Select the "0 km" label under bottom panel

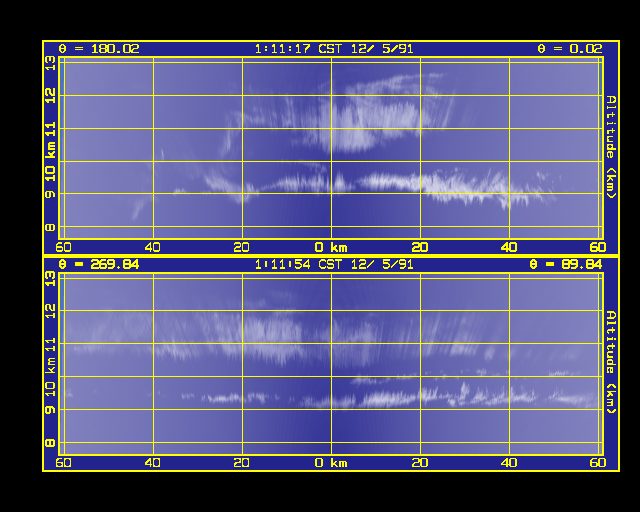point(331,463)
